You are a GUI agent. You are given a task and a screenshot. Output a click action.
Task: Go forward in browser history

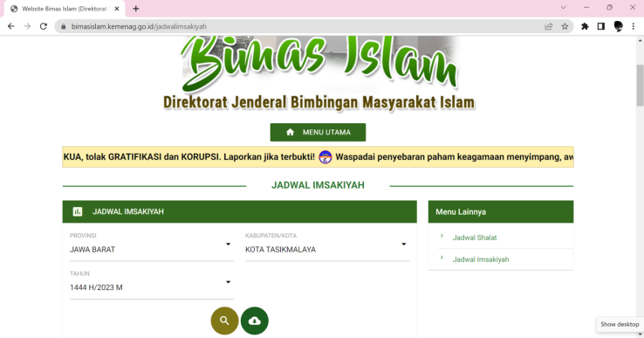pos(27,26)
